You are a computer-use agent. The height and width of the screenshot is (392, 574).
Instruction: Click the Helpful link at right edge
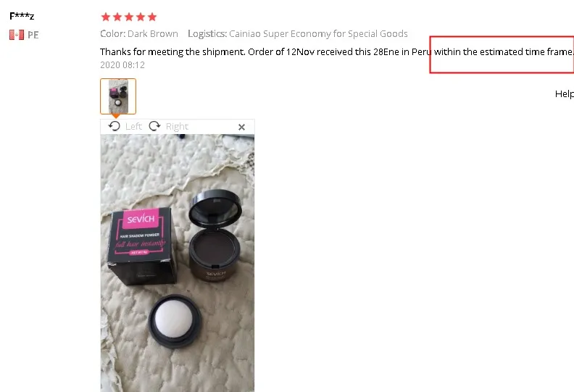point(565,94)
